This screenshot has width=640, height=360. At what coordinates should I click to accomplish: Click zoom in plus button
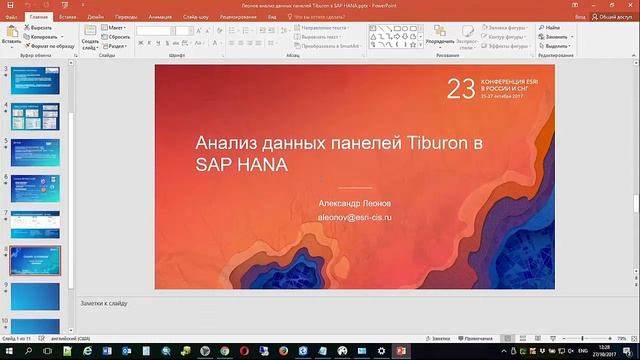[610, 338]
